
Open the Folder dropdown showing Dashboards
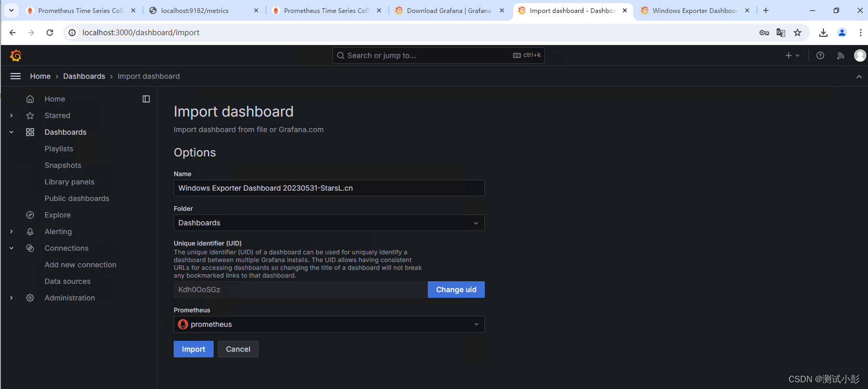click(329, 223)
